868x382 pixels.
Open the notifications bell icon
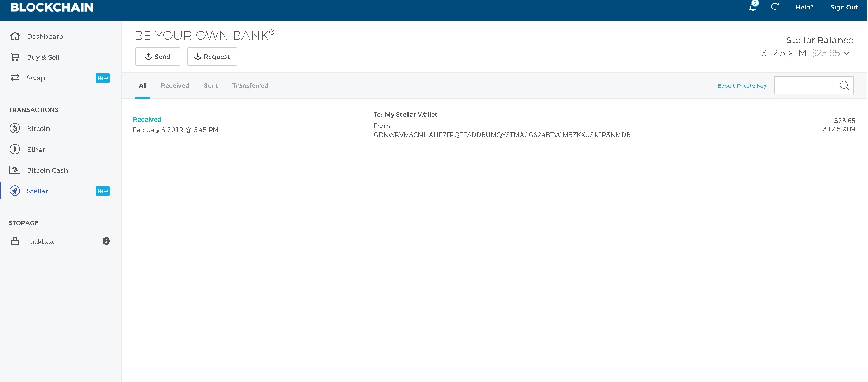753,7
